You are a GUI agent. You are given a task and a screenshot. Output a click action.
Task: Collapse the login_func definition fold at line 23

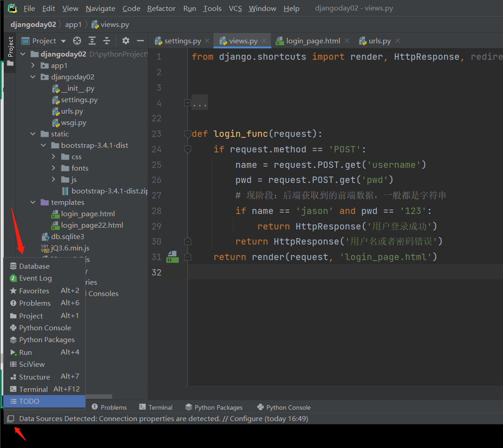coord(187,134)
